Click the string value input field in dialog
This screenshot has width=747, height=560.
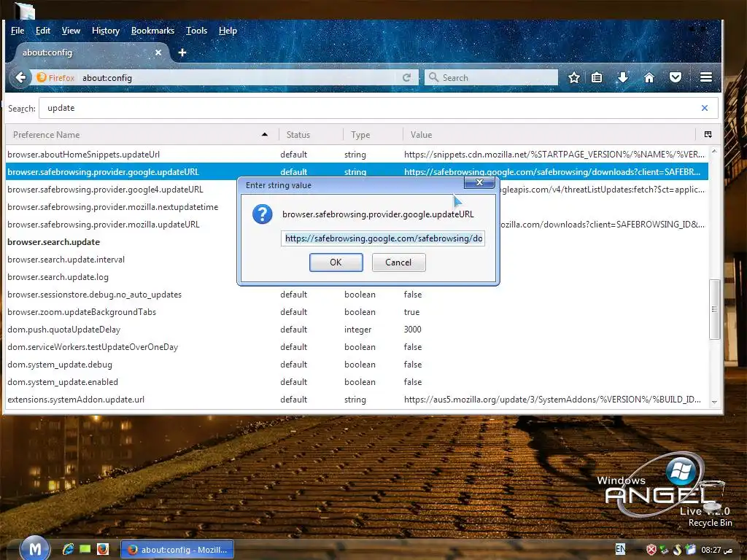[383, 238]
